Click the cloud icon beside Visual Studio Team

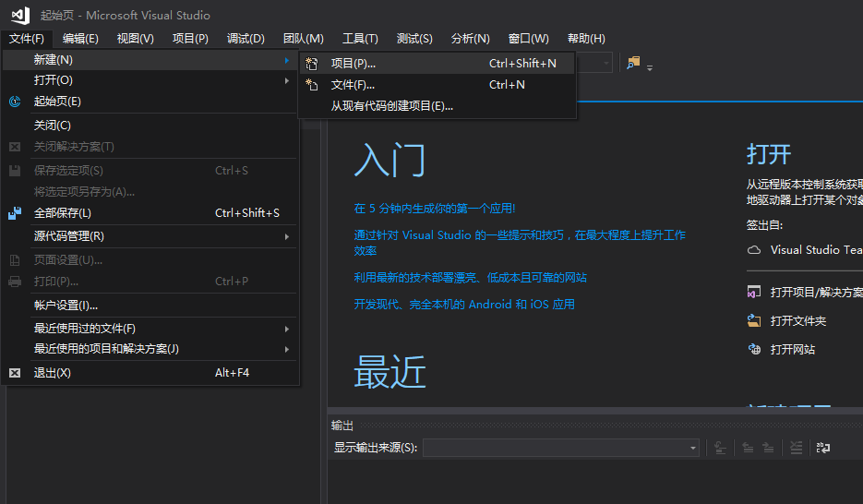[x=754, y=250]
